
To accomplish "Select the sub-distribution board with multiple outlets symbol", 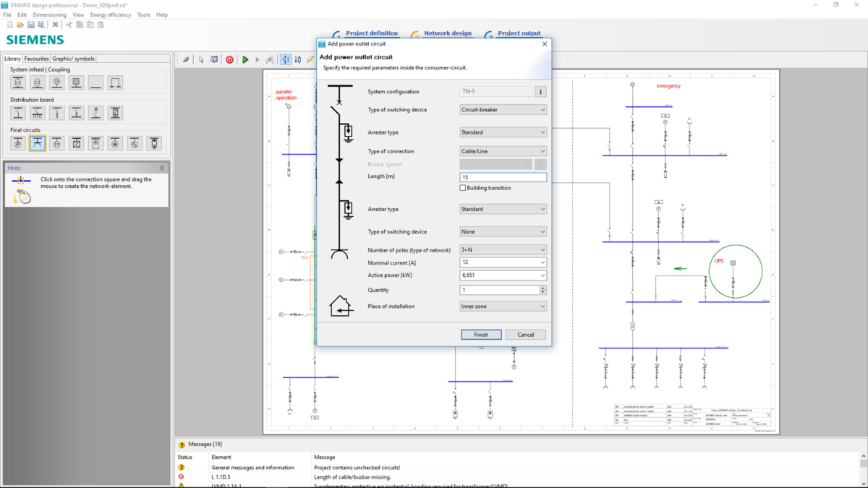I will tap(38, 113).
